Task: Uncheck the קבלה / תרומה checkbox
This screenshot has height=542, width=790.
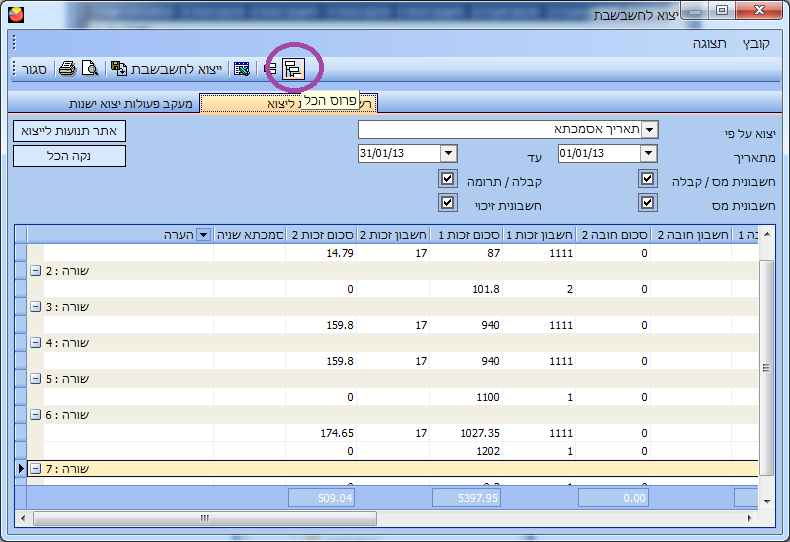Action: point(447,180)
